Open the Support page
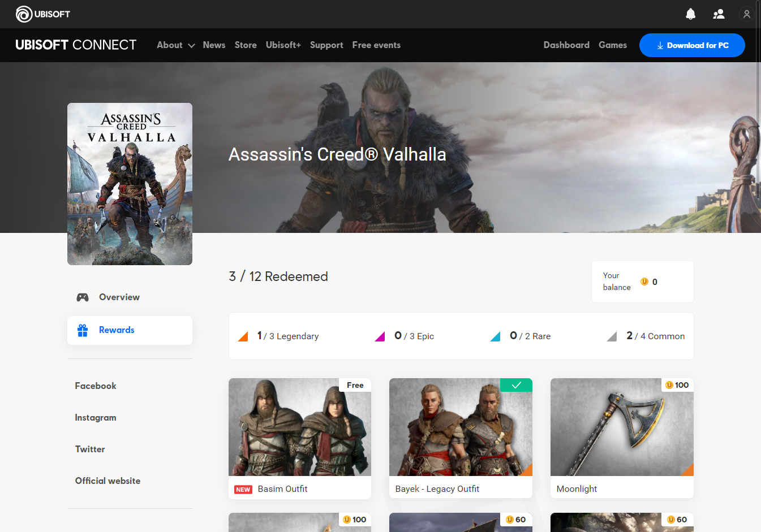The image size is (761, 532). [326, 45]
